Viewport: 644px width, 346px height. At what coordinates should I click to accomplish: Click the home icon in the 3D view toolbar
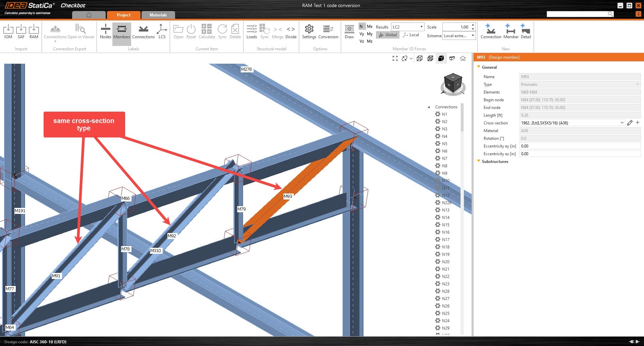(x=463, y=58)
